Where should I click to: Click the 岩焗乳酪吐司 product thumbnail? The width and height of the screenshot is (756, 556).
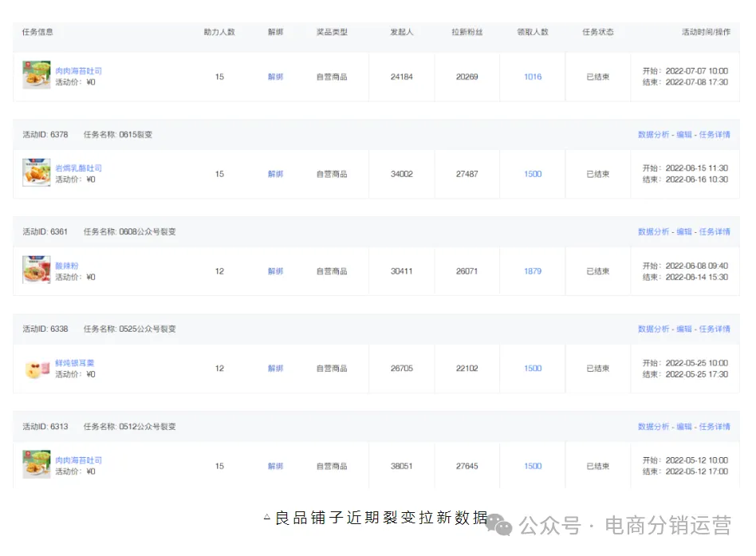point(35,173)
